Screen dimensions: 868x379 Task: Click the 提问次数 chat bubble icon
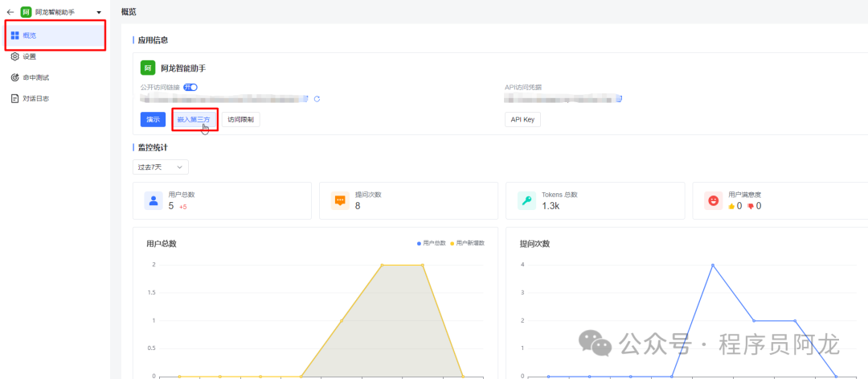(340, 200)
